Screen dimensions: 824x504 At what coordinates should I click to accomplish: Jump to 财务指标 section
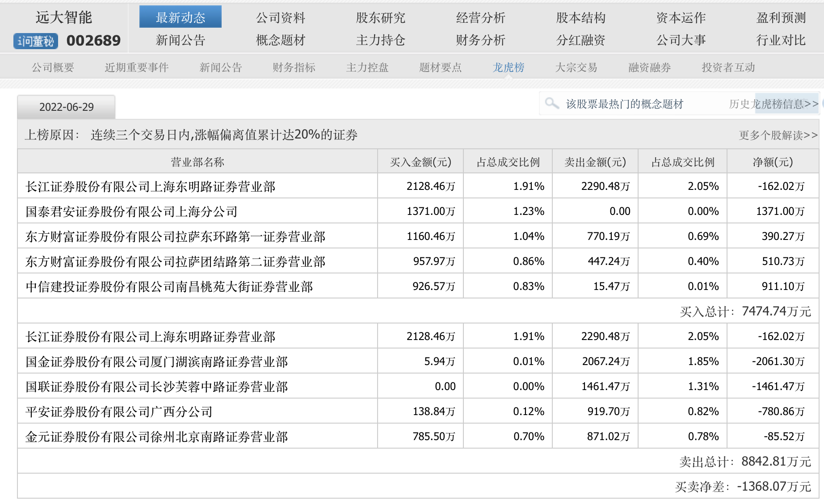294,67
